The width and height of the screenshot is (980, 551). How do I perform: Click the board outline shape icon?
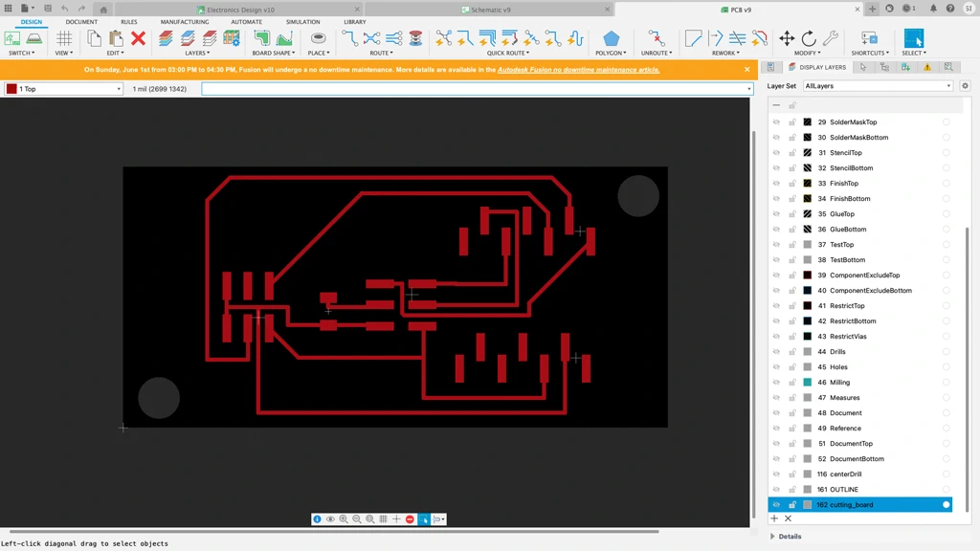pos(262,38)
